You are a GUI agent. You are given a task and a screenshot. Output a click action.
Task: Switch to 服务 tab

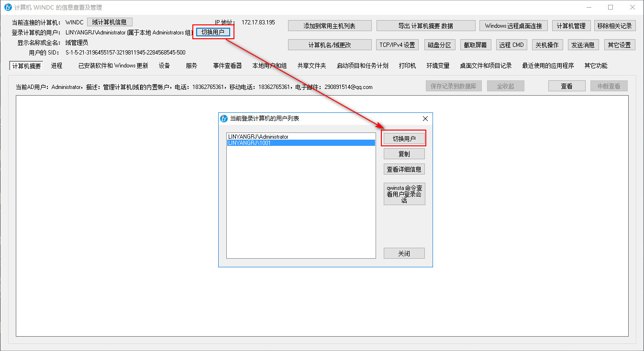pyautogui.click(x=191, y=66)
